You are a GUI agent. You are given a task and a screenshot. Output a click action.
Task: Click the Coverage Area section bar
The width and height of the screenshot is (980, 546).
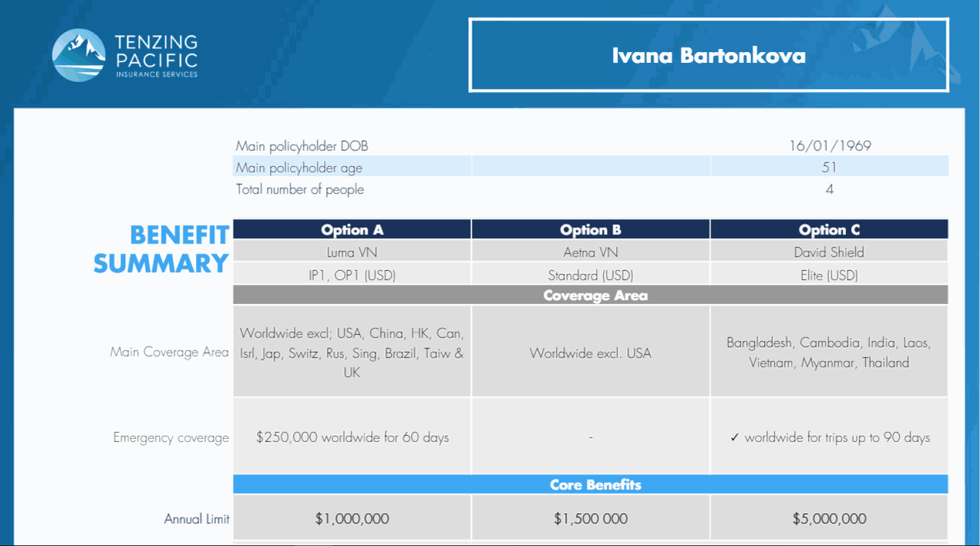590,296
